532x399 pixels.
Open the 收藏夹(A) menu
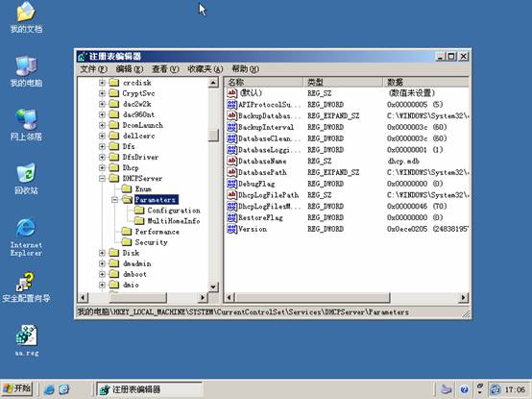[x=206, y=69]
